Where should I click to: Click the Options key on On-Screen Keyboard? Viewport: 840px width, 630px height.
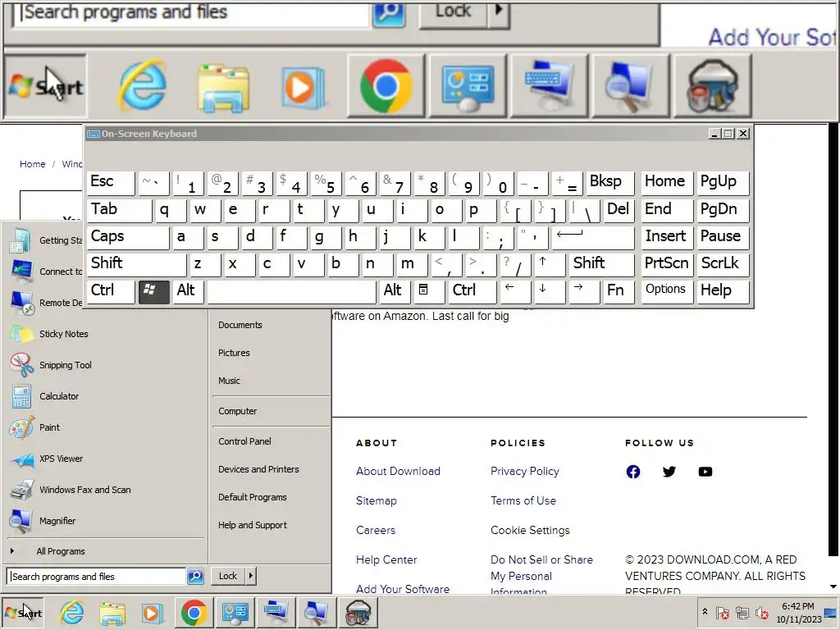coord(667,291)
